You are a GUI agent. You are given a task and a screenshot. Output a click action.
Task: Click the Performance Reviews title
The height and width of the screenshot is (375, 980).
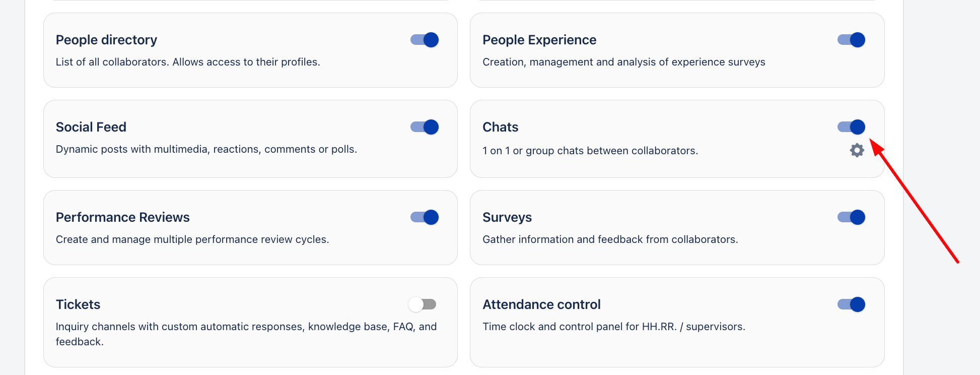122,217
